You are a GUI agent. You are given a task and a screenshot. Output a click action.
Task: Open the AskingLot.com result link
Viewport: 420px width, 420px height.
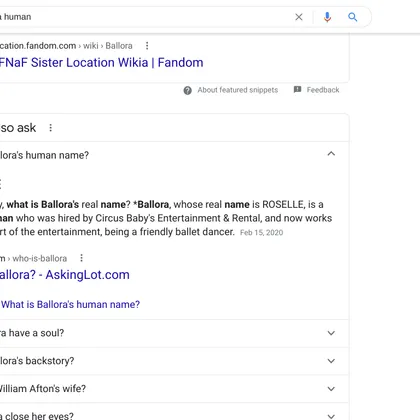65,275
